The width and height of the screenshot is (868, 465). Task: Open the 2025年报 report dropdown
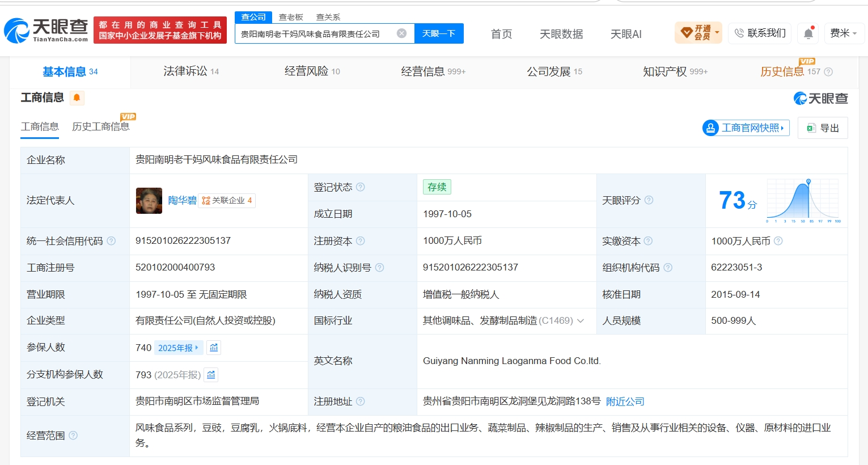[177, 348]
